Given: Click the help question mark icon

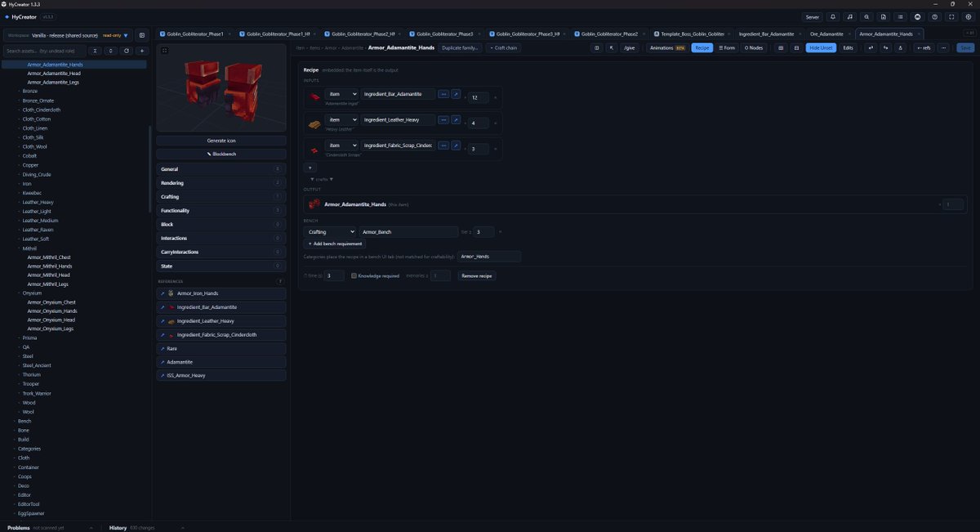Looking at the screenshot, I should click(x=935, y=16).
